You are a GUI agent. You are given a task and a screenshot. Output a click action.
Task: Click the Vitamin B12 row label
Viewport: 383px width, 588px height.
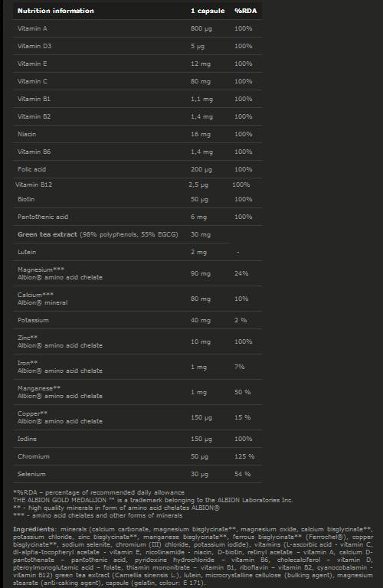(34, 185)
